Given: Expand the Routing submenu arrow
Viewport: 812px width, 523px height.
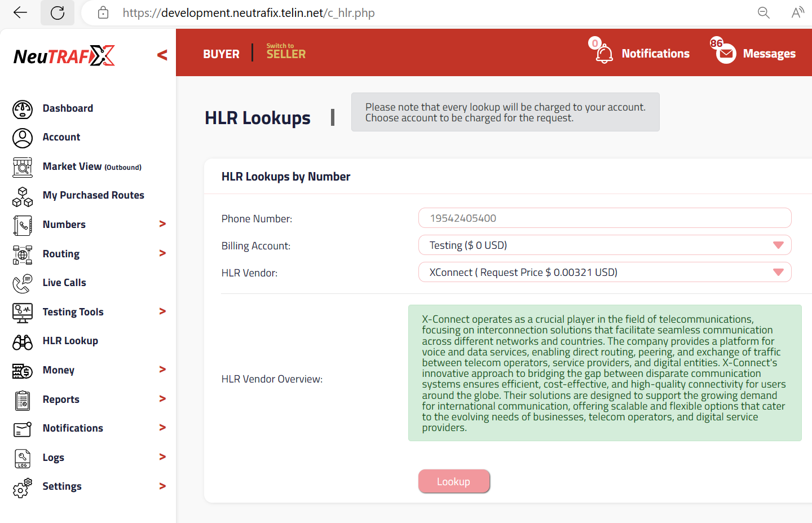Looking at the screenshot, I should click(162, 253).
